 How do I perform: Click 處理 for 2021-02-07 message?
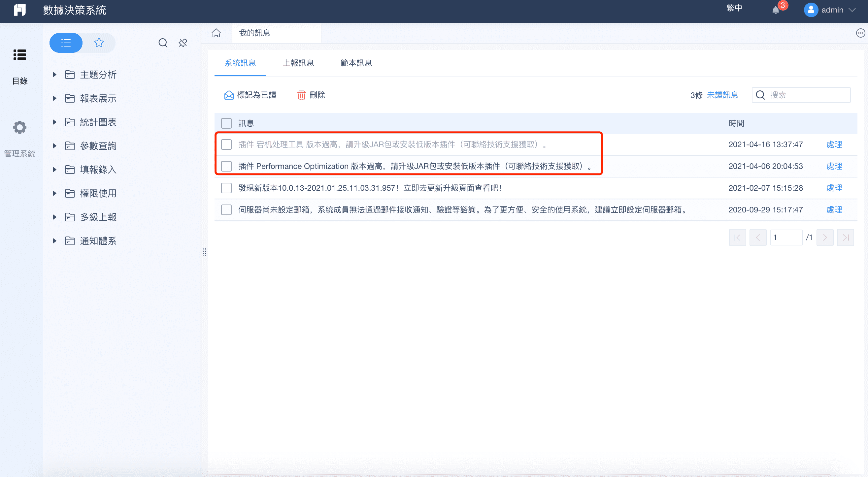pos(834,188)
